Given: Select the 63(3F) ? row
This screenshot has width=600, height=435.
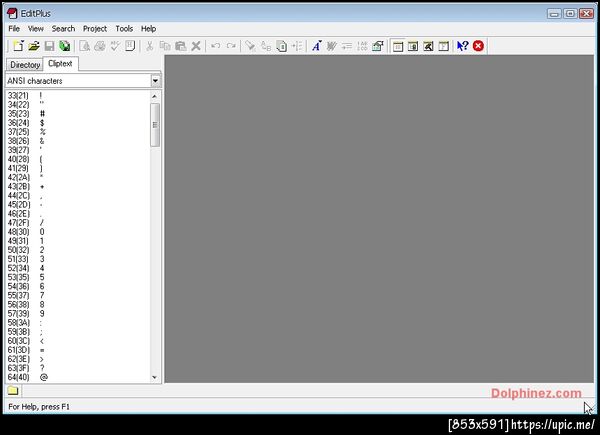Looking at the screenshot, I should click(78, 368).
